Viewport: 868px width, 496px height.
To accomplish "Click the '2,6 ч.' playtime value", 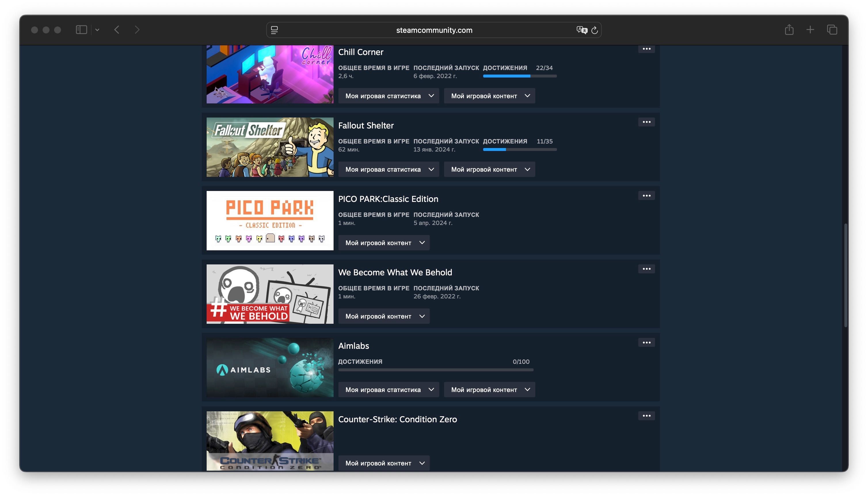I will pyautogui.click(x=346, y=76).
